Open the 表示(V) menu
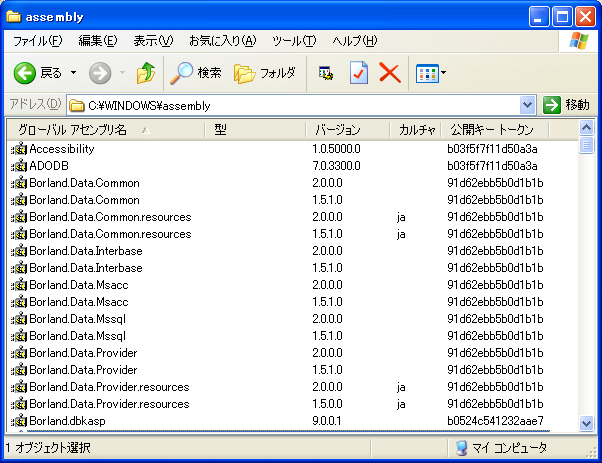The height and width of the screenshot is (463, 602). pyautogui.click(x=153, y=41)
